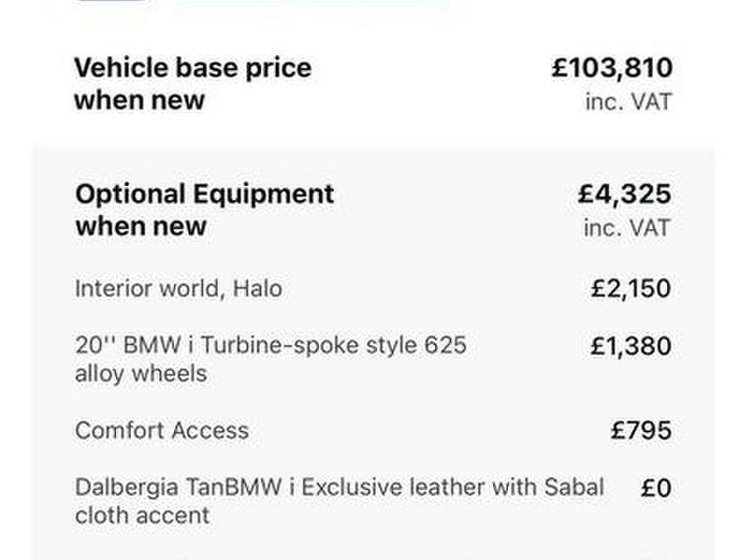The height and width of the screenshot is (560, 747).
Task: Open the Optional Equipment when new section
Action: pos(204,209)
